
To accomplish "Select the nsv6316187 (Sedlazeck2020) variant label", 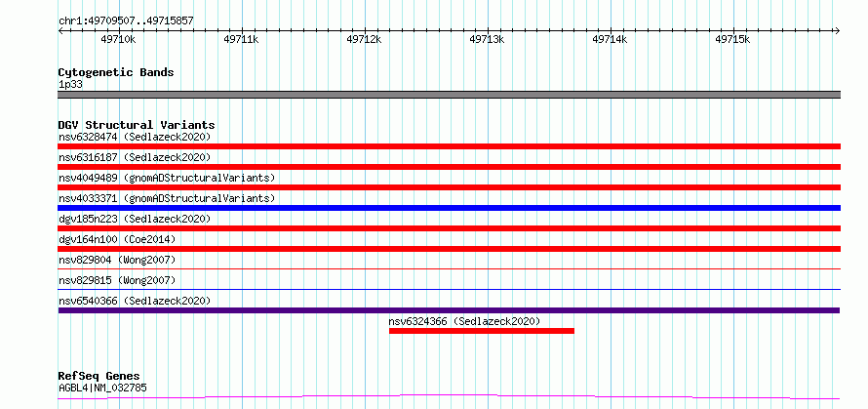I will click(x=135, y=157).
